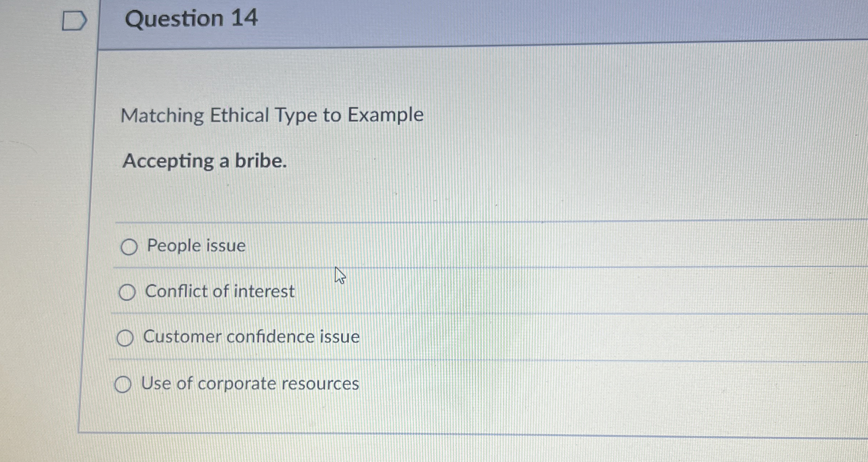Click the Matching Ethical Type to Example title
Screen dimensions: 868x462
pos(273,116)
